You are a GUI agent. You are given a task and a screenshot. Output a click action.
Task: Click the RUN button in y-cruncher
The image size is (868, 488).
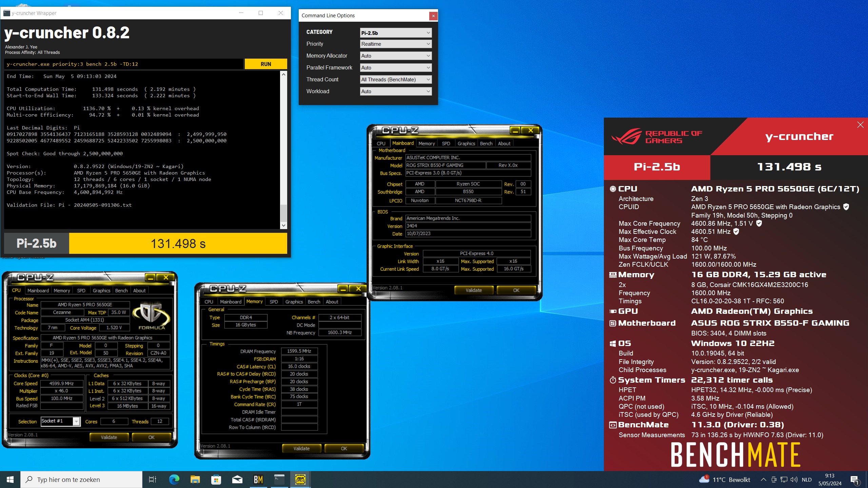click(266, 64)
